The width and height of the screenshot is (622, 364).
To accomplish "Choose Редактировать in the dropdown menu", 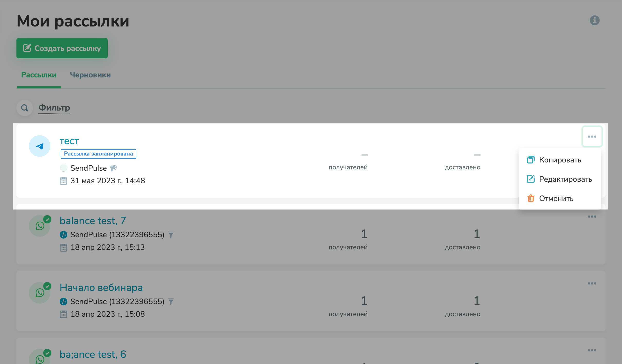I will click(x=565, y=179).
